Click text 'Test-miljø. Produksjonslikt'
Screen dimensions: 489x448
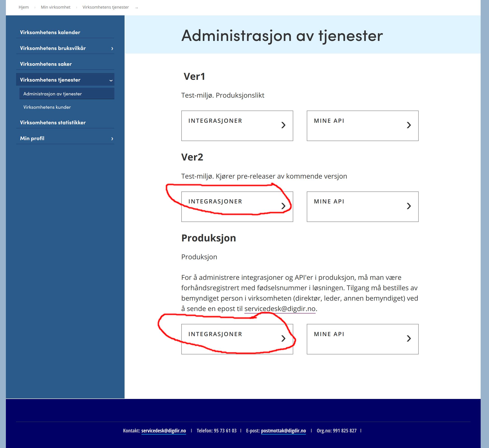pyautogui.click(x=223, y=95)
